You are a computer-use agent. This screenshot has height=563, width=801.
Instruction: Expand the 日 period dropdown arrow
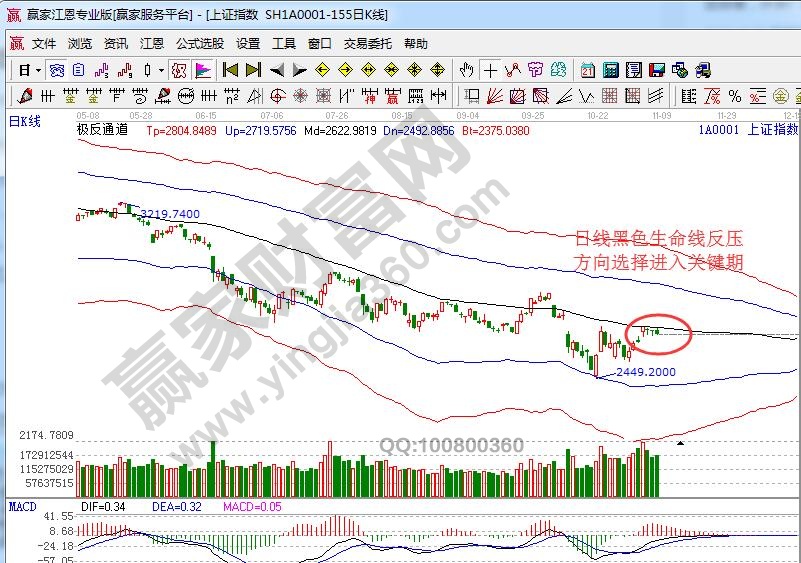(x=38, y=70)
